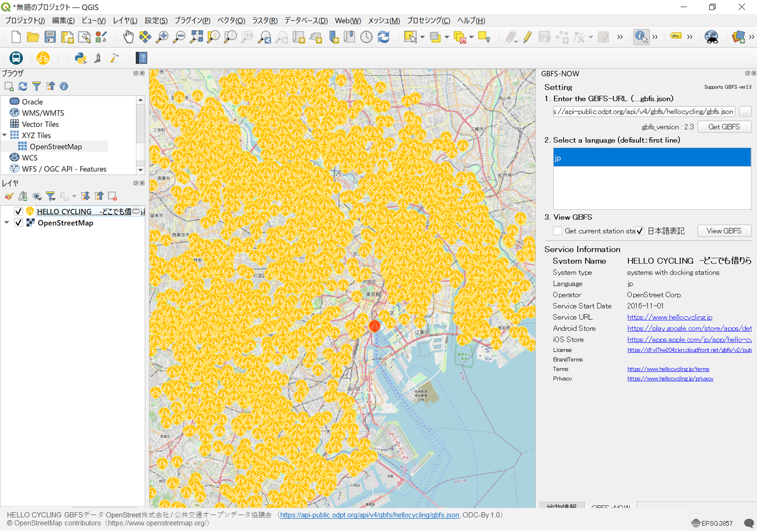Viewport: 757px width, 532px height.
Task: Collapse the HELLO CYCLING layer entry
Action: coord(7,211)
